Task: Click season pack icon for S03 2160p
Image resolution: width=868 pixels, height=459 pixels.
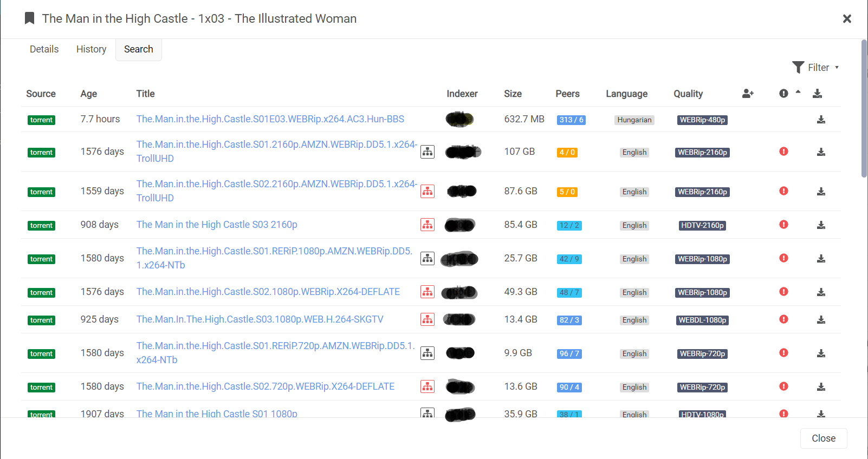Action: coord(427,225)
